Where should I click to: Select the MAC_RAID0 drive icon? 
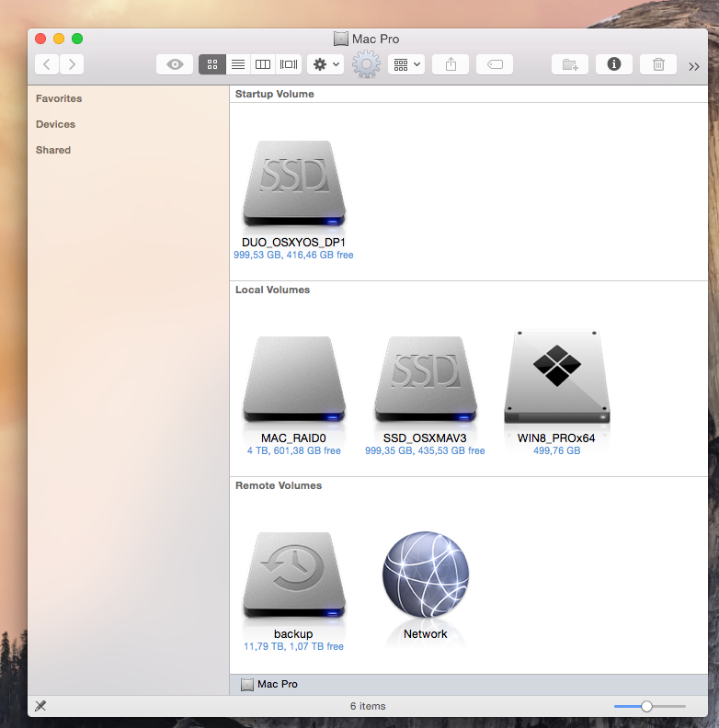tap(294, 380)
